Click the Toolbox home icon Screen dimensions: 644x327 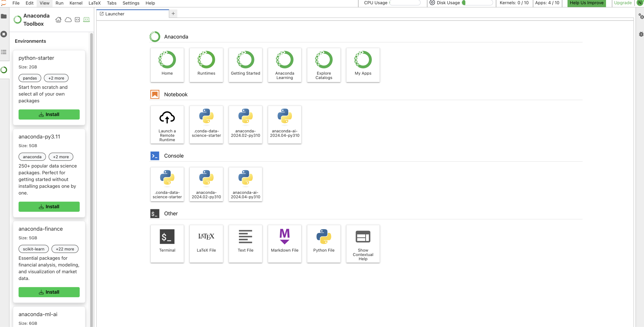point(58,19)
